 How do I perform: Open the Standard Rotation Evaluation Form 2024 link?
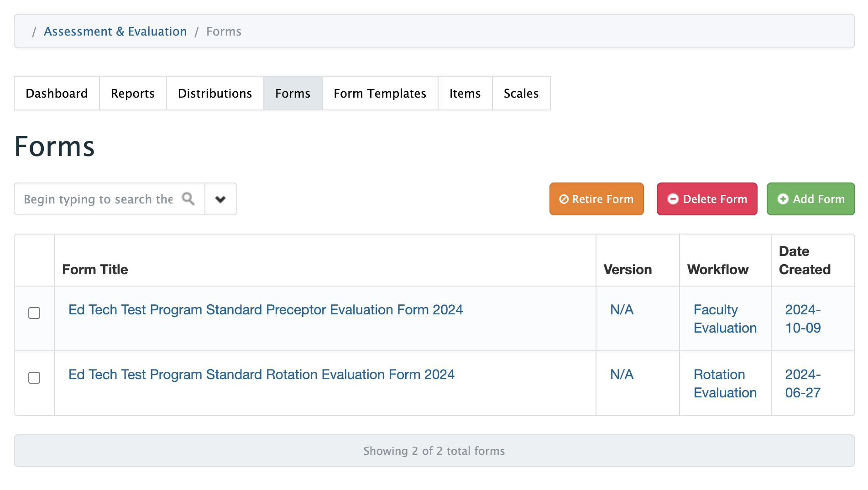coord(261,375)
